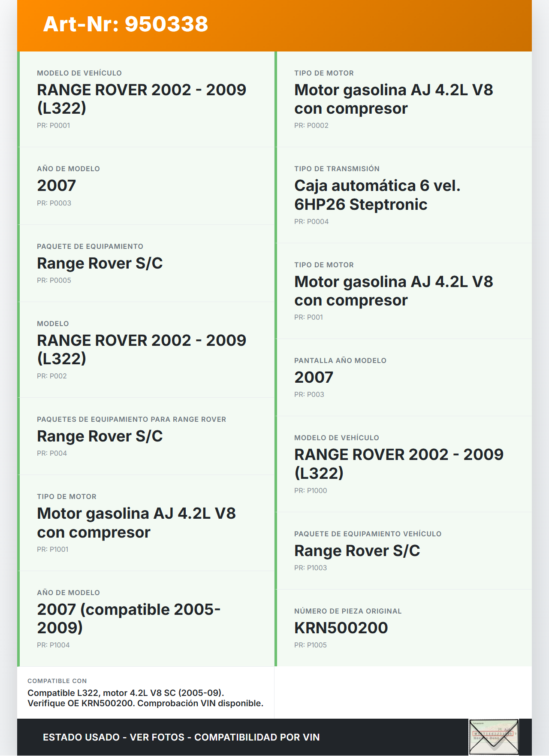Select the 'PR: P0003' code text
549x756 pixels.
coord(54,203)
